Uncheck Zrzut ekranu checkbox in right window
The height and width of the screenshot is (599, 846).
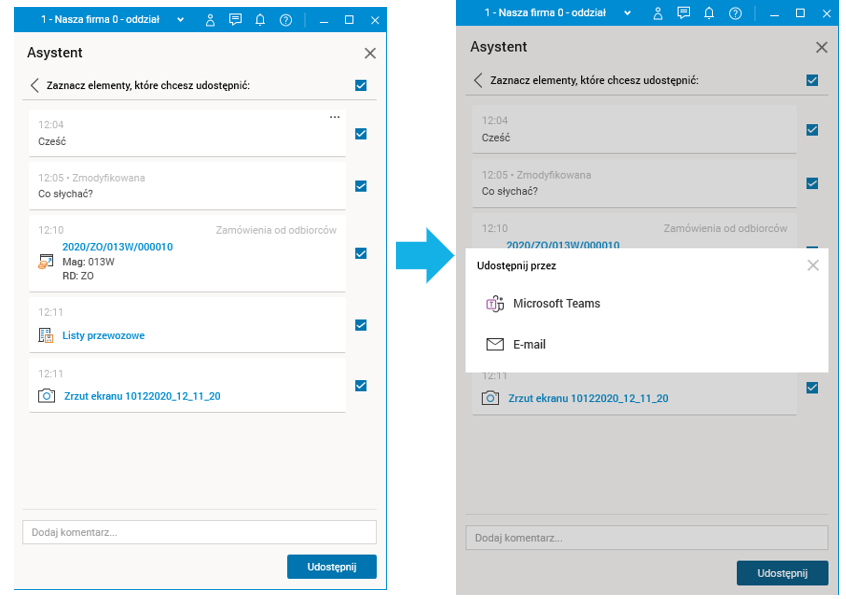(x=812, y=388)
